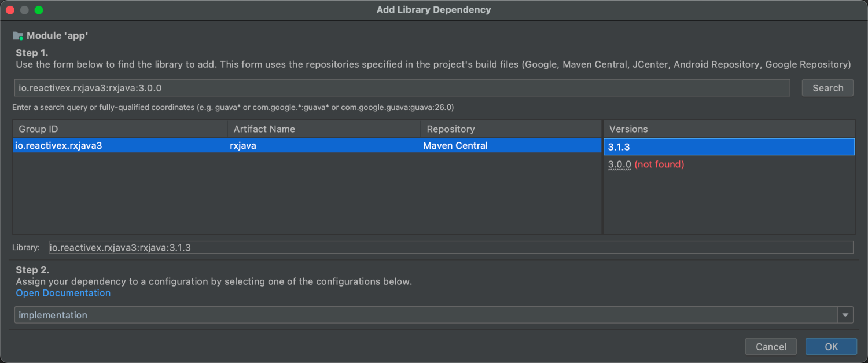Viewport: 868px width, 363px height.
Task: Cancel the Add Library Dependency dialog
Action: (771, 347)
